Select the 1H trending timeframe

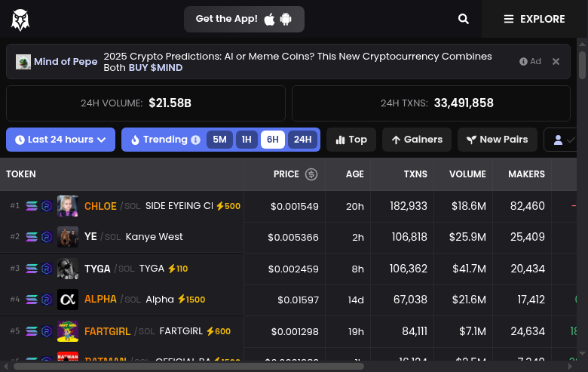(247, 140)
